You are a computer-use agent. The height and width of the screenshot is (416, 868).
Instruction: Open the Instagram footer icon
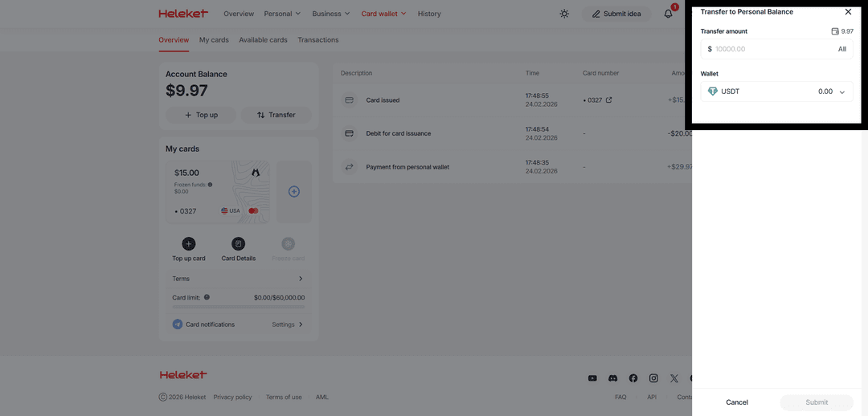[x=653, y=378]
